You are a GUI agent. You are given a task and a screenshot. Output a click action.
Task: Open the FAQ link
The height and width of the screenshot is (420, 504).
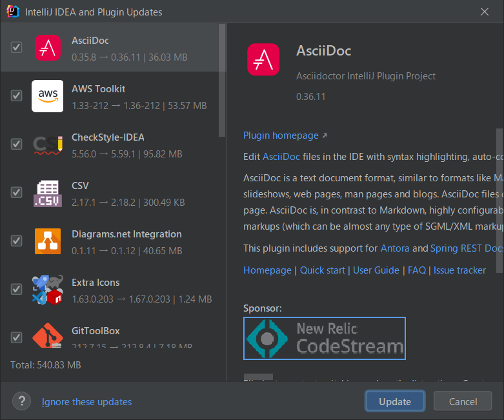[x=417, y=270]
